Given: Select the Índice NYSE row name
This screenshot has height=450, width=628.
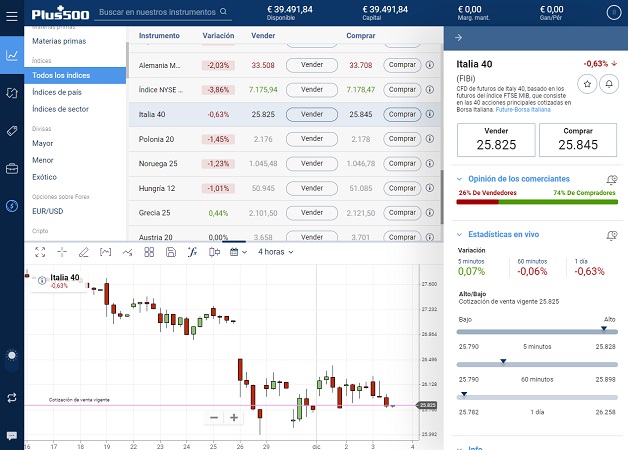Looking at the screenshot, I should (x=161, y=90).
